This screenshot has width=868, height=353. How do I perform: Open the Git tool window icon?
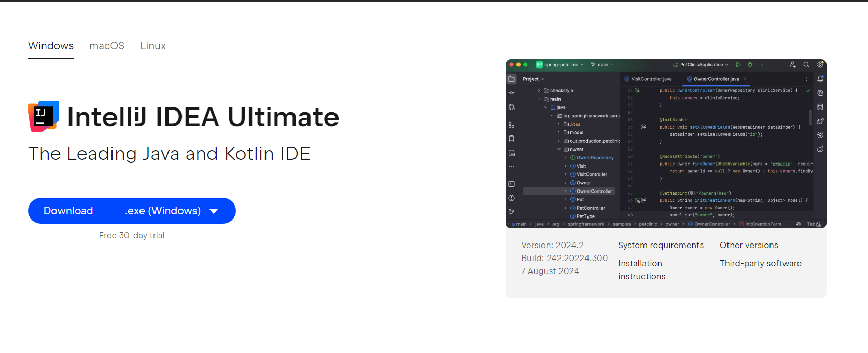[x=512, y=212]
